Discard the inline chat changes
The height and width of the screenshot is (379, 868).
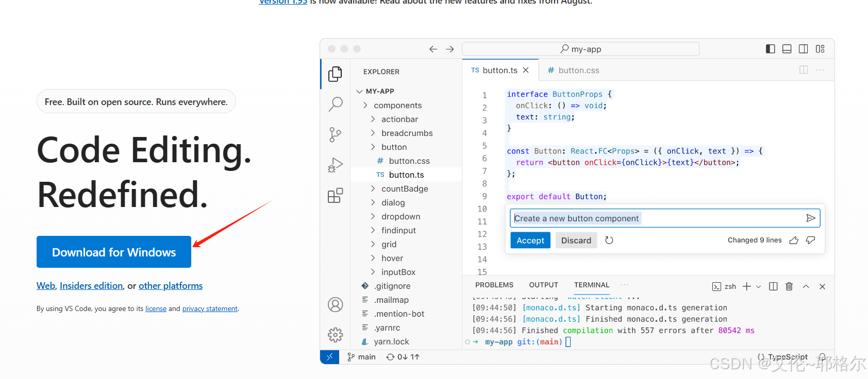[x=576, y=240]
